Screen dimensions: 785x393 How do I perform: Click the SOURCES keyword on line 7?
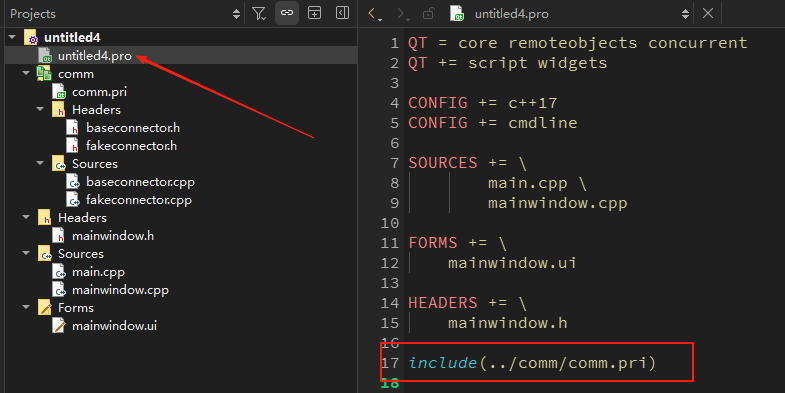443,163
